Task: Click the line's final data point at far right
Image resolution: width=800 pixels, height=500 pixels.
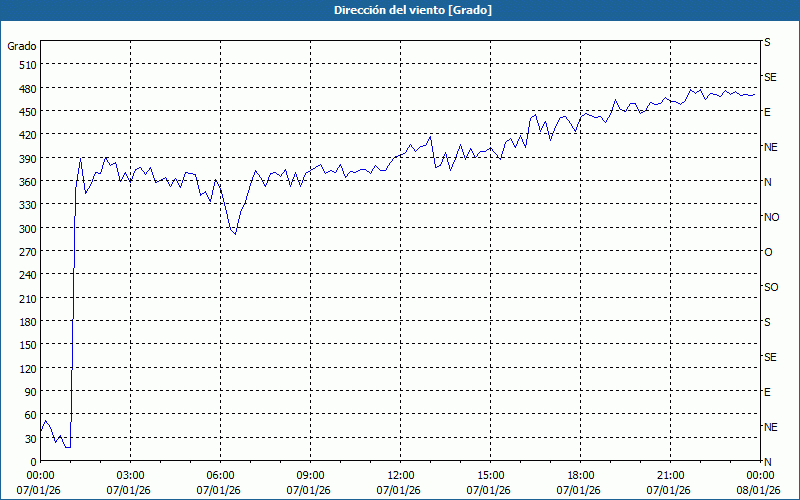Action: [x=755, y=95]
